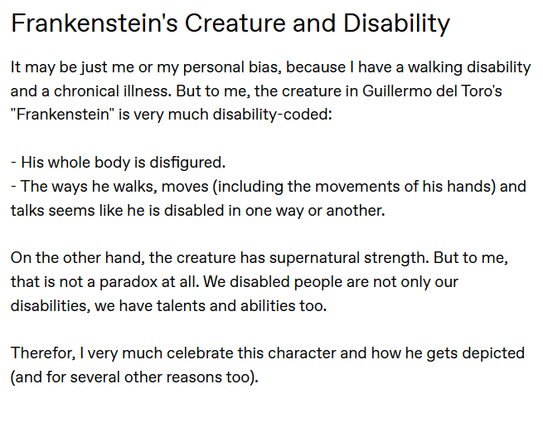This screenshot has width=543, height=424.
Task: Click the phrase "chronical illness"
Action: point(112,91)
